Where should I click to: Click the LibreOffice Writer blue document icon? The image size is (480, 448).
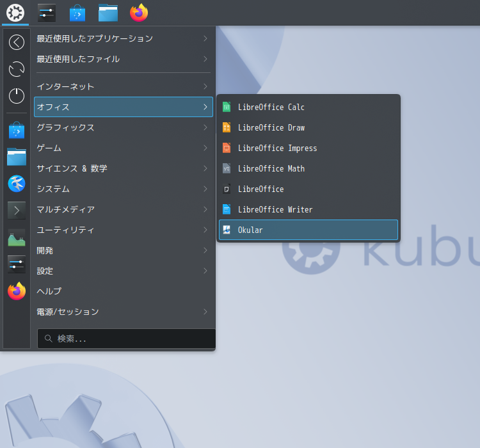[x=227, y=210]
